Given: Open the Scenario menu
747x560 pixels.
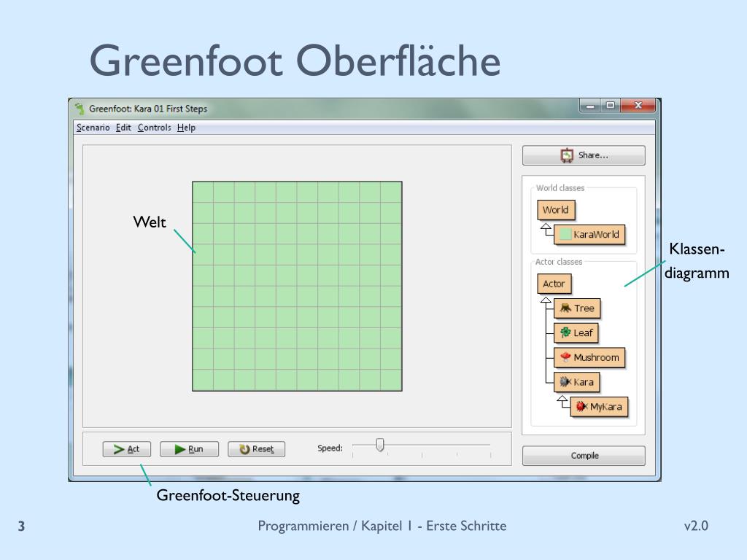Looking at the screenshot, I should (x=93, y=128).
